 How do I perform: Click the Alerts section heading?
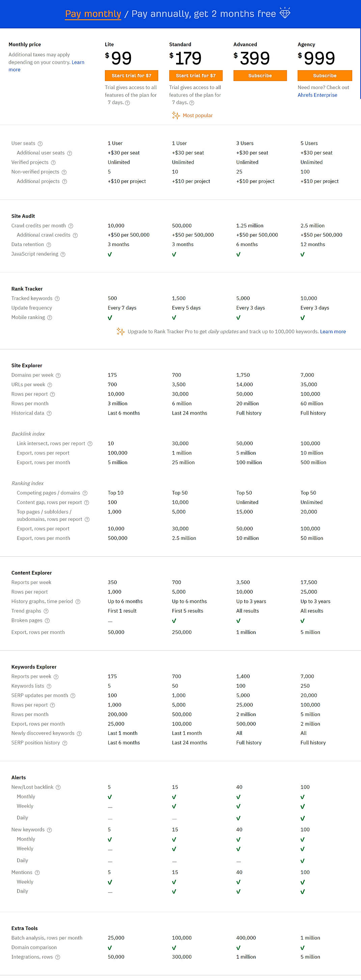tap(19, 777)
